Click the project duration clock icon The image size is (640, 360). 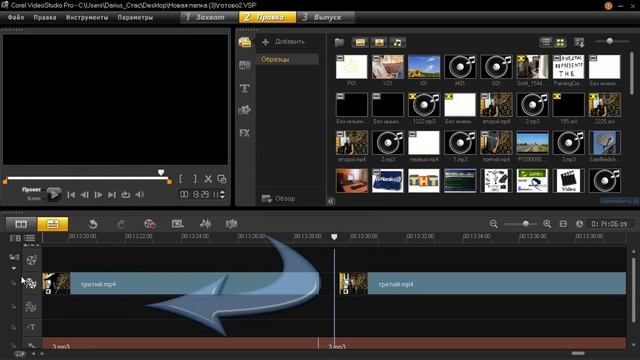[579, 224]
